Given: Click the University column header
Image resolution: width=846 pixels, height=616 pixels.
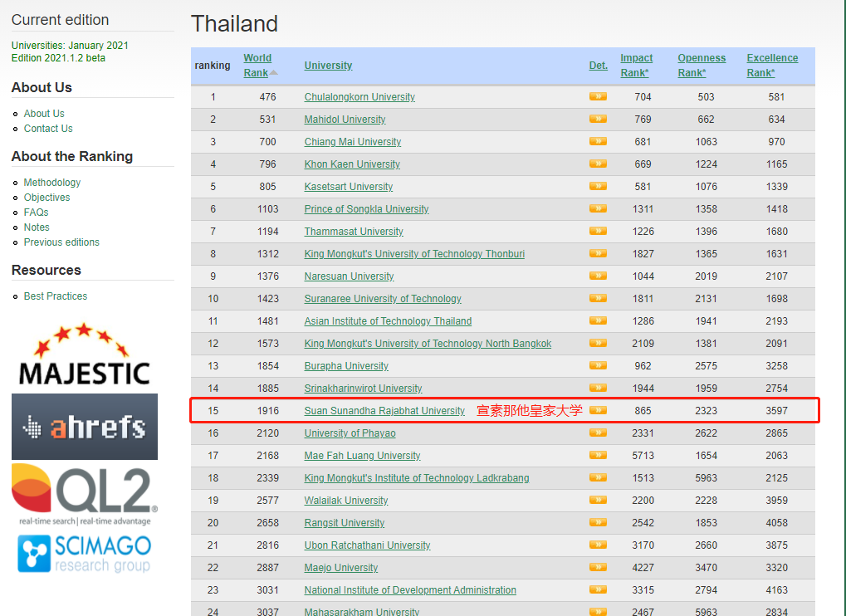Looking at the screenshot, I should (328, 66).
